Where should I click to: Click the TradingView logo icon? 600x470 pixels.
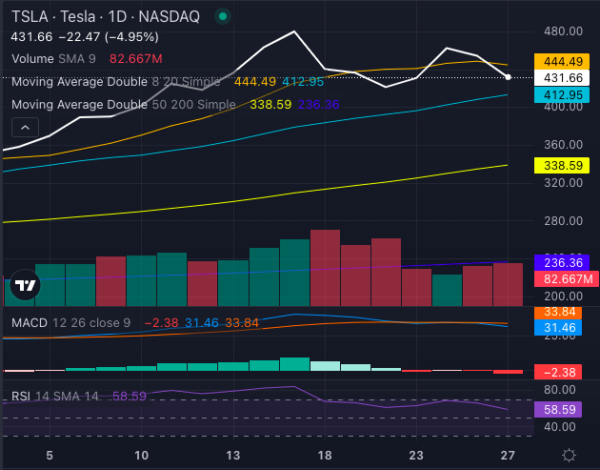tap(25, 285)
